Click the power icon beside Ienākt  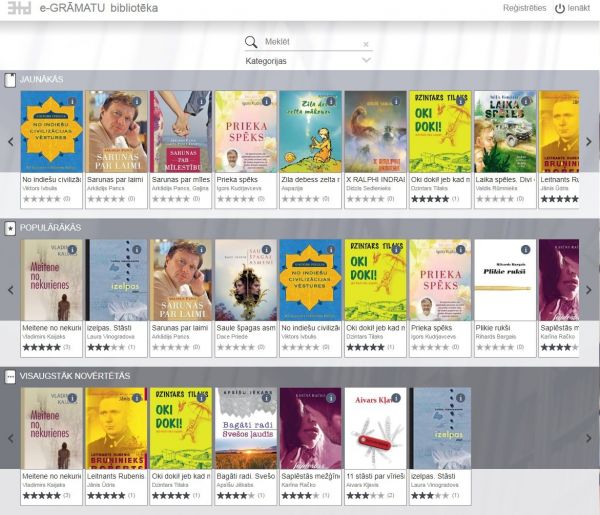click(560, 8)
